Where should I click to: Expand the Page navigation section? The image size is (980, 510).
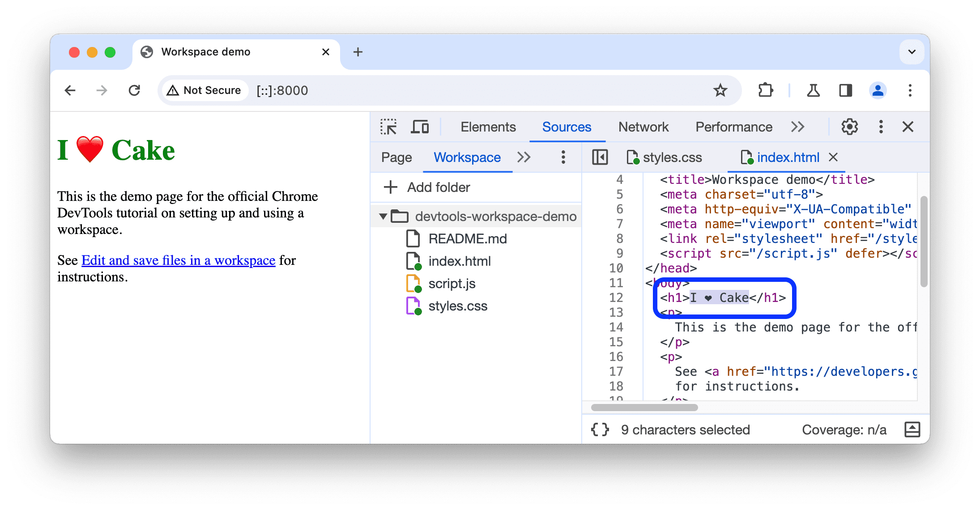pos(396,157)
